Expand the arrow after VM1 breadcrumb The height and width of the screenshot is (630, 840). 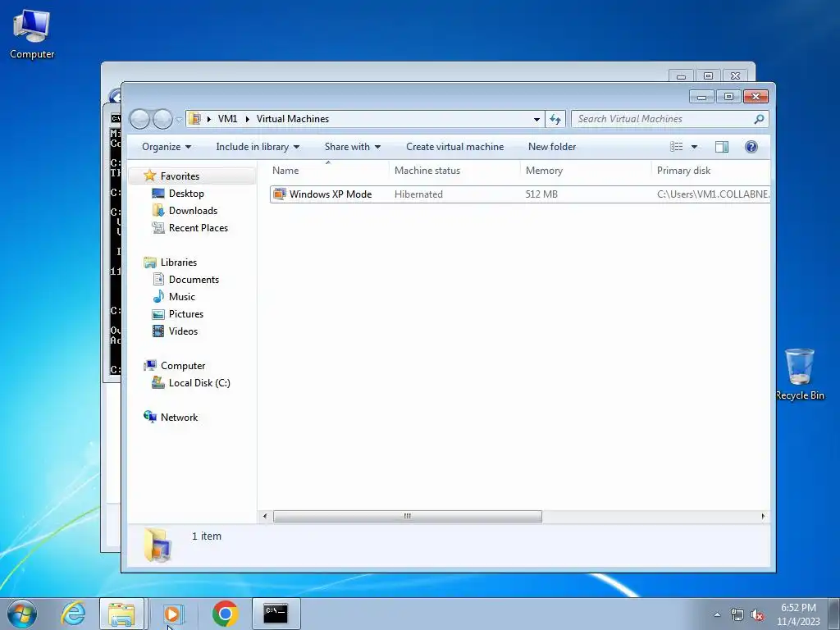(248, 119)
